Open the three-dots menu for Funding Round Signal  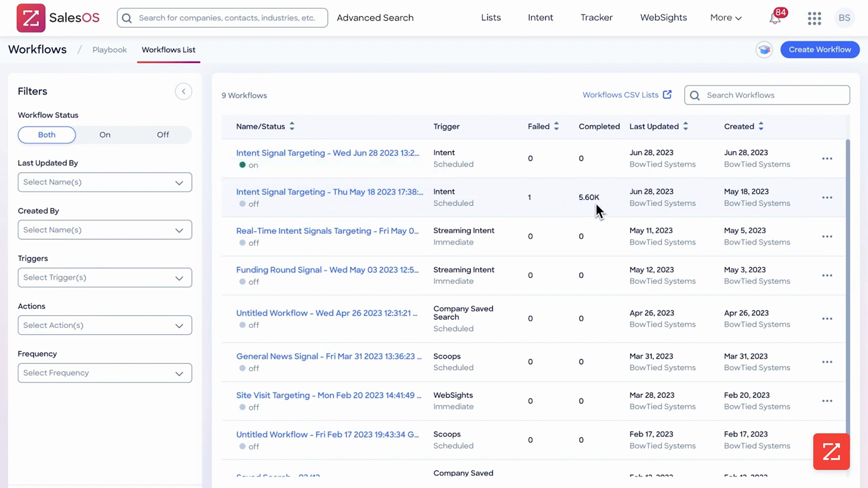827,275
